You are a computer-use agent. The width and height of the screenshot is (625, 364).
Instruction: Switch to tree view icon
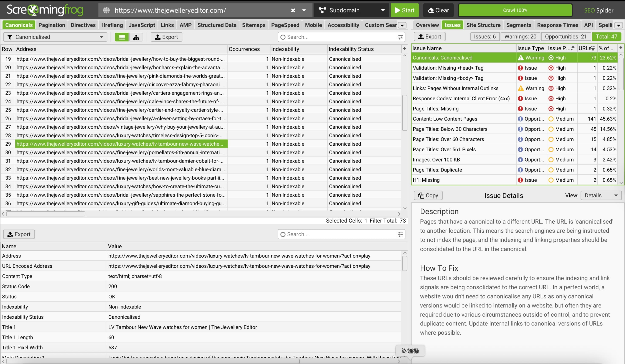coord(136,37)
